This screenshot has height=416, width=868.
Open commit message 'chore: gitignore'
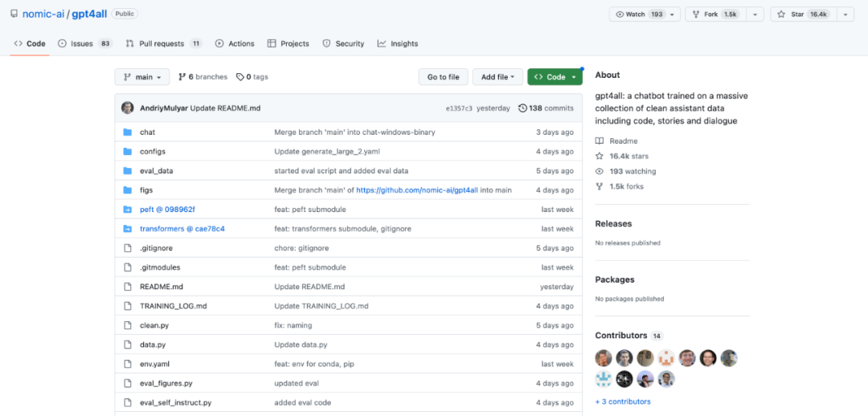(x=301, y=248)
